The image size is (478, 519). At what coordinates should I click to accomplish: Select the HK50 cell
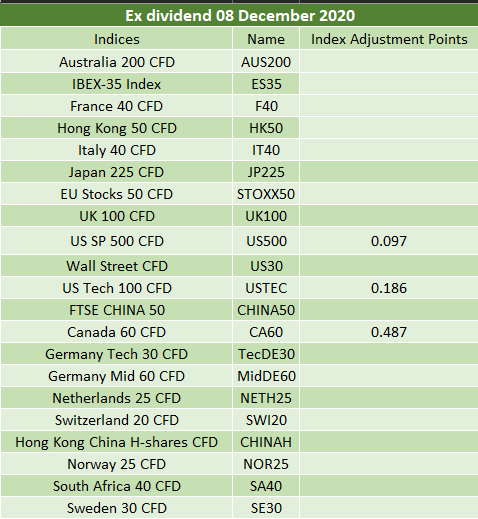point(266,128)
